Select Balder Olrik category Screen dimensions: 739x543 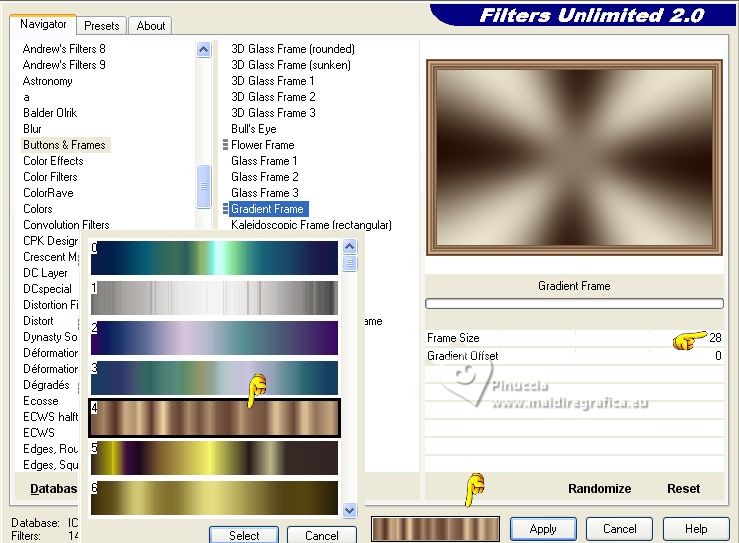[x=50, y=113]
